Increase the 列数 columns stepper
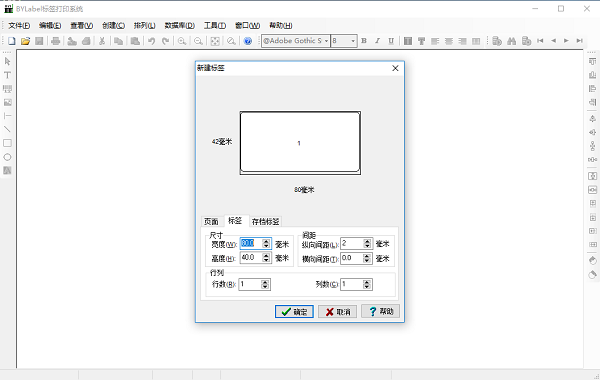Image resolution: width=600 pixels, height=380 pixels. (x=367, y=282)
